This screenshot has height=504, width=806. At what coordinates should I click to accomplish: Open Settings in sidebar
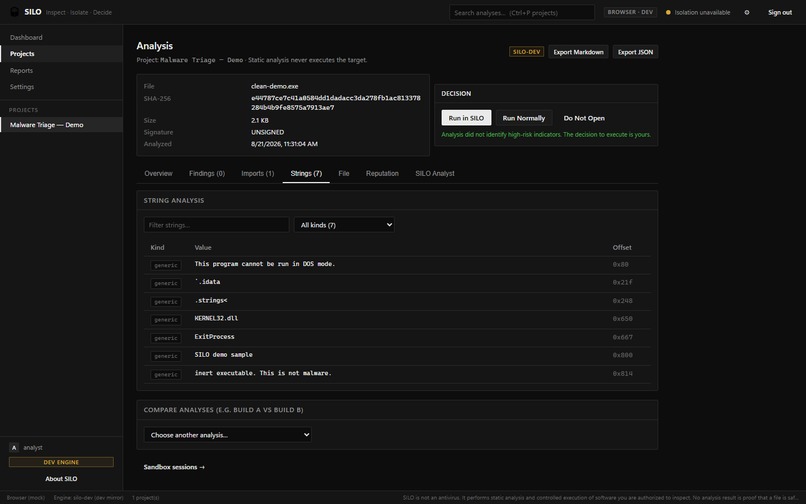pyautogui.click(x=61, y=87)
